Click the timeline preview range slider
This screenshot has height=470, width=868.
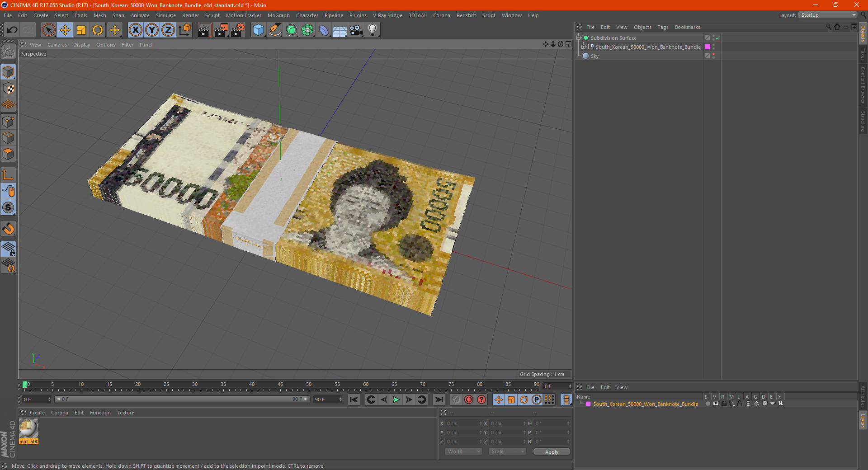point(182,399)
